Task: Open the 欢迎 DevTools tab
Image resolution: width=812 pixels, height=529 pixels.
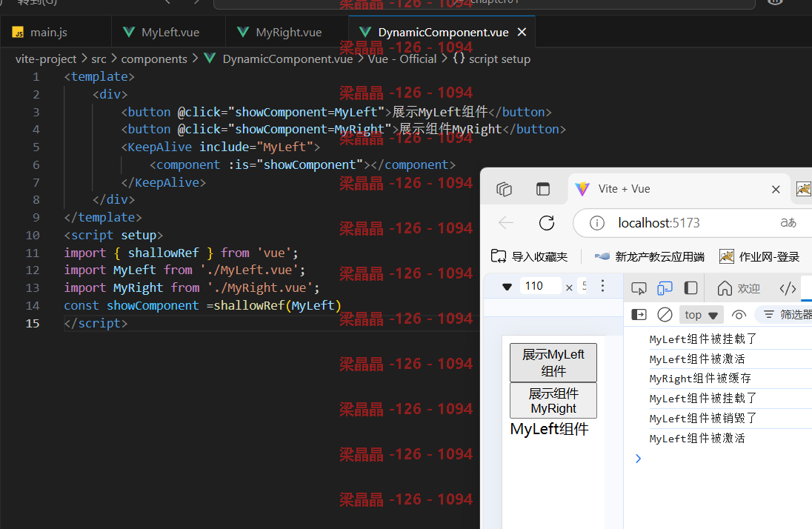Action: tap(739, 289)
